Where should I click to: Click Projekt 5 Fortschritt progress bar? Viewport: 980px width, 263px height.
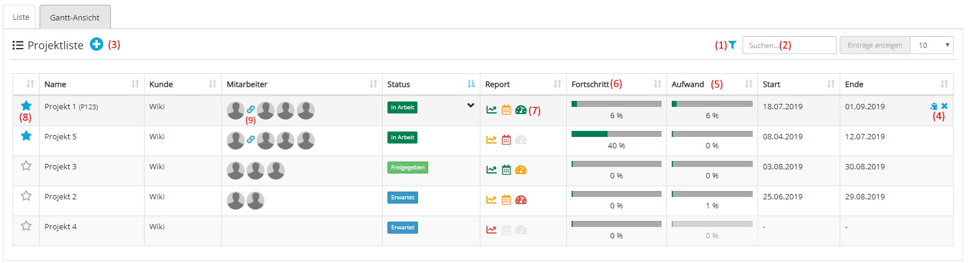point(616,134)
